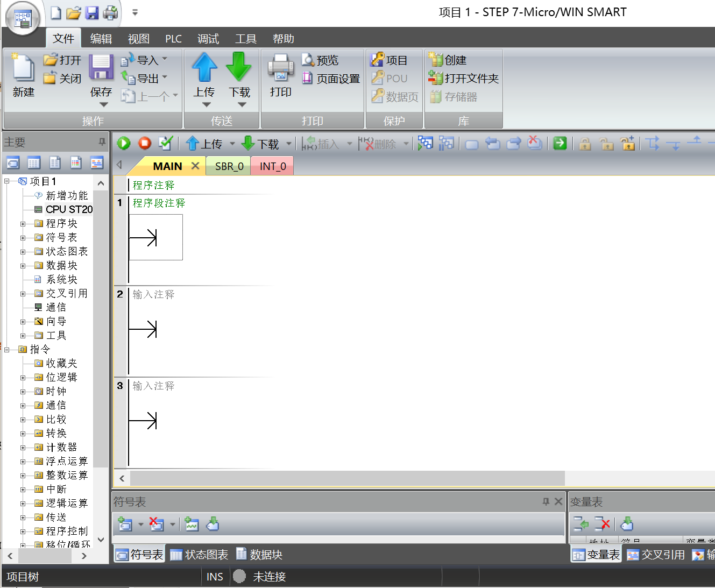This screenshot has height=588, width=715.
Task: Click the red STOP icon in editor toolbar
Action: (x=144, y=143)
